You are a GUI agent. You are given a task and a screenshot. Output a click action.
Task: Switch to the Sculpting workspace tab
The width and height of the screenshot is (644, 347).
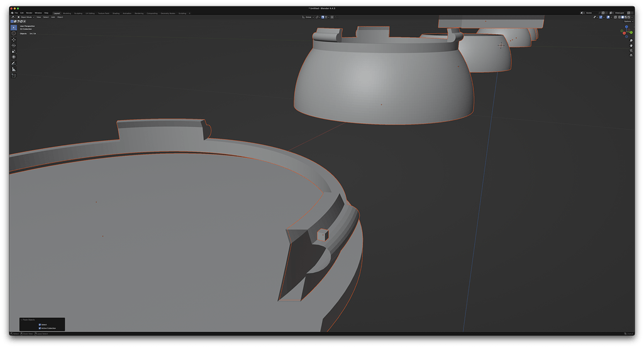78,13
